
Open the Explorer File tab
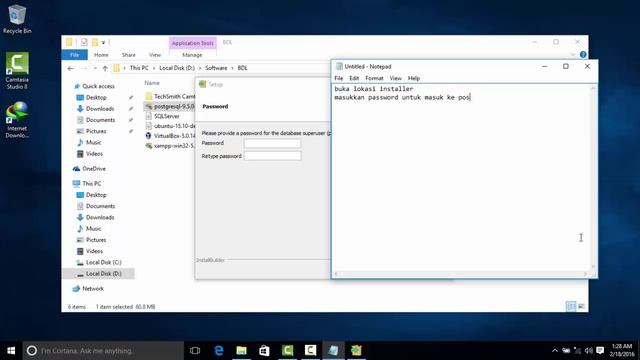(75, 55)
